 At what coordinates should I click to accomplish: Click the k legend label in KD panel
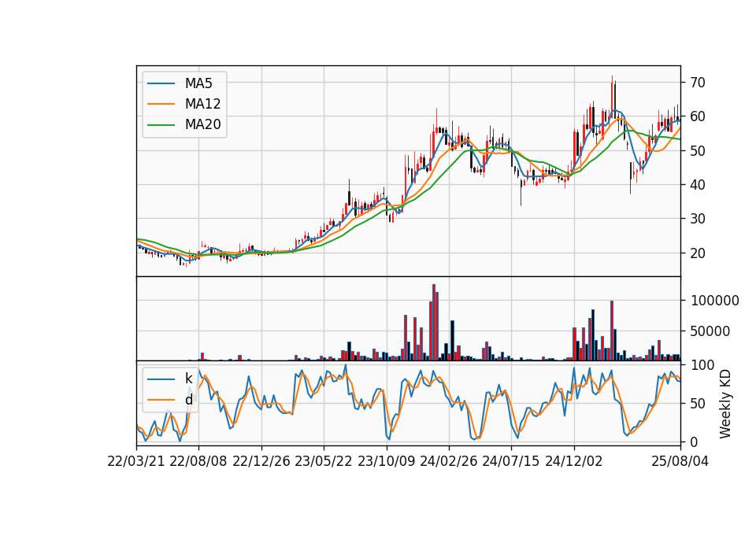[188, 379]
